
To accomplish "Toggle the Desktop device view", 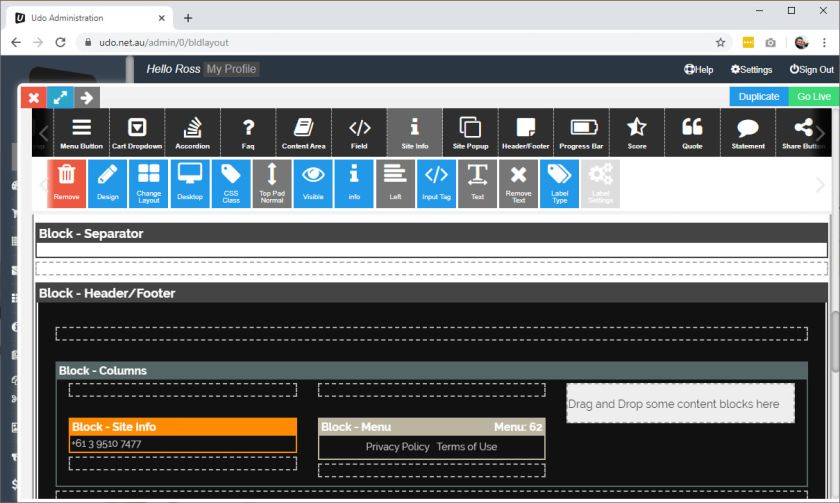I will tap(190, 183).
